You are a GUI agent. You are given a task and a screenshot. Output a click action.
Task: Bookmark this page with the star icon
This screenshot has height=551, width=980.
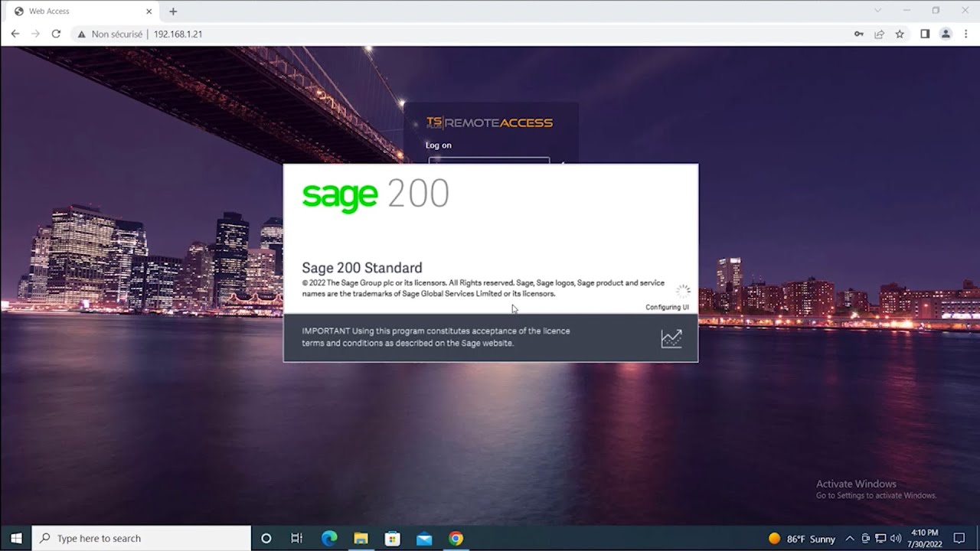(x=900, y=34)
